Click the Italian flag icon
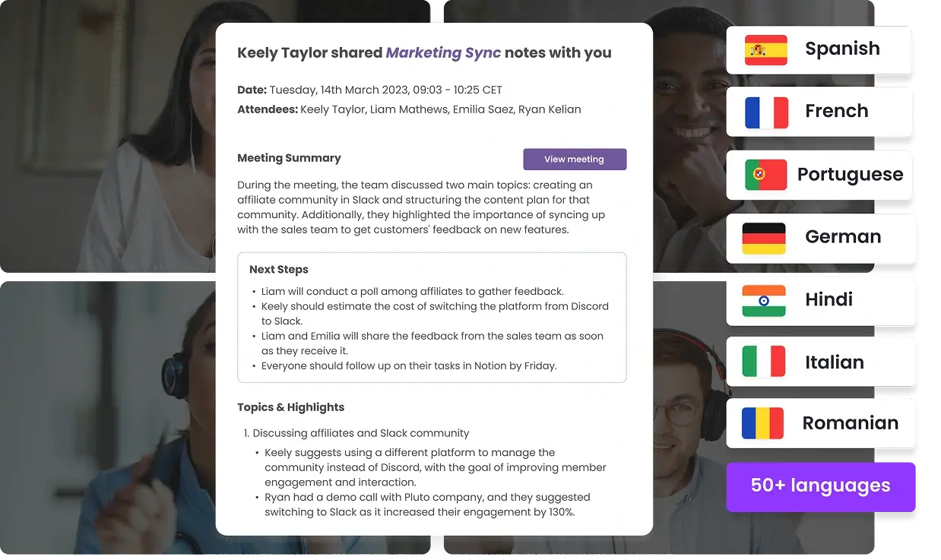Screen dimensions: 941x560 764,362
